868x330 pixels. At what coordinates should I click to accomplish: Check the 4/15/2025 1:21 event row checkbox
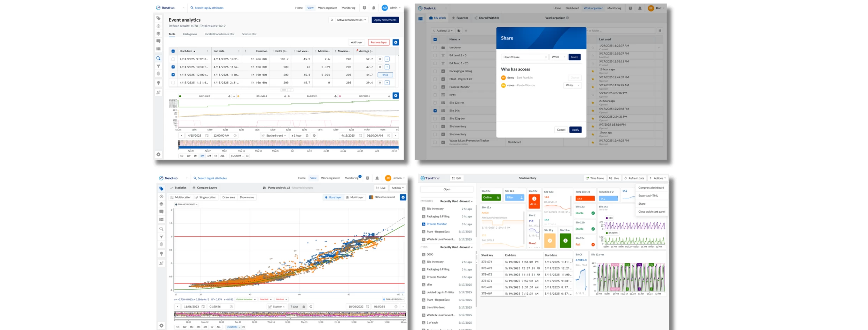[173, 83]
